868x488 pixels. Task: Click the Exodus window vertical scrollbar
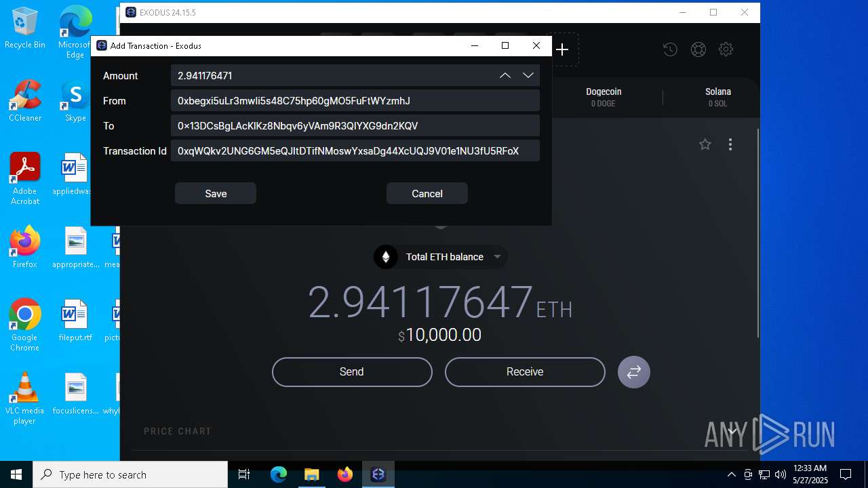click(757, 232)
